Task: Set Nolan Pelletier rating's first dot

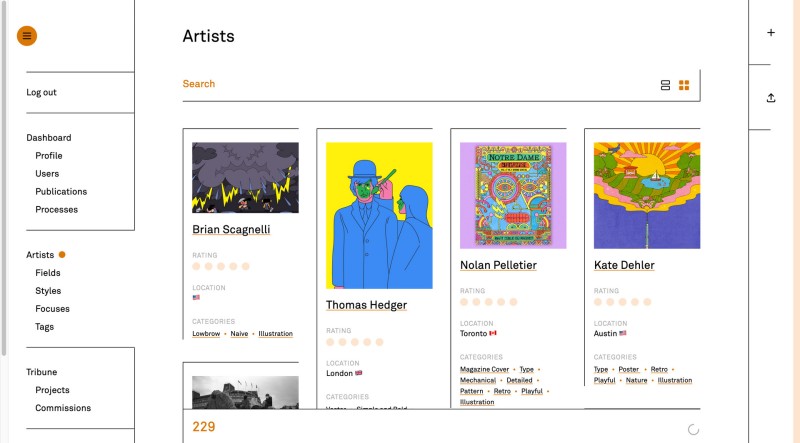Action: [x=465, y=301]
